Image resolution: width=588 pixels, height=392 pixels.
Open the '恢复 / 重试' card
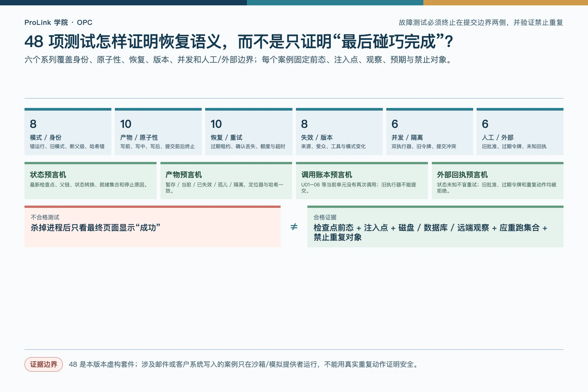click(249, 132)
